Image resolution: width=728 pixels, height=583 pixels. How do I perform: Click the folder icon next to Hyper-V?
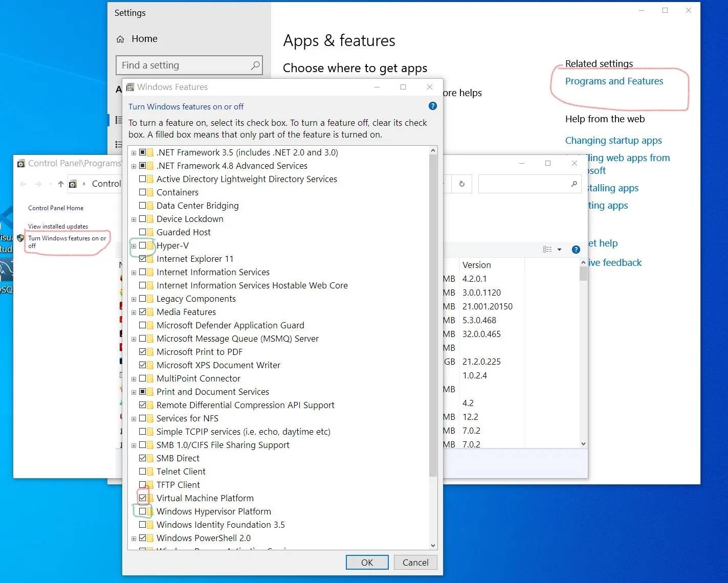pos(150,245)
